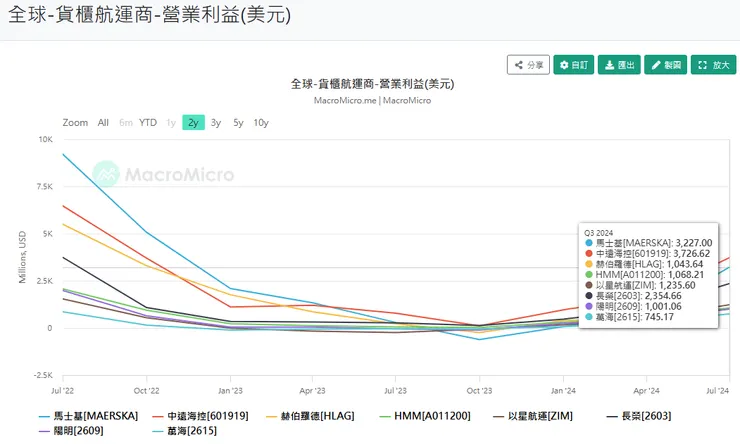Click tooltip value 3,726.62 for 中遠海控
The image size is (740, 444).
691,254
